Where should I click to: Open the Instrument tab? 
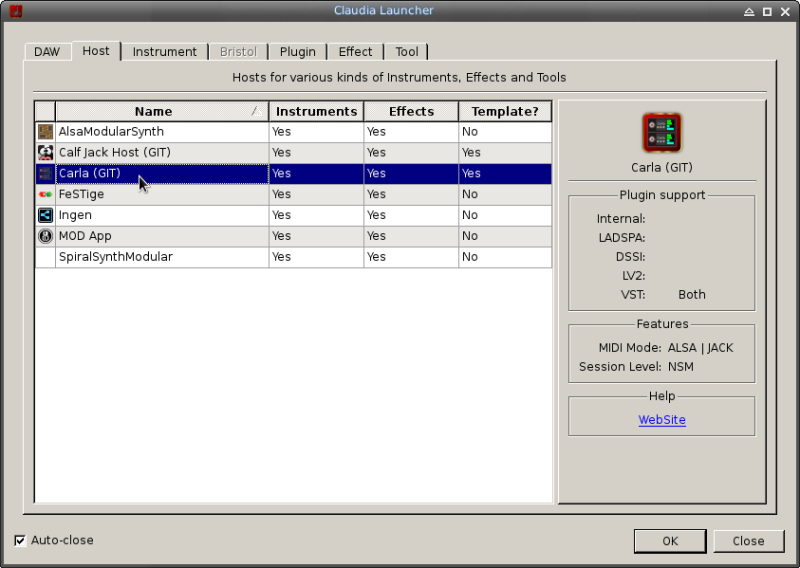coord(164,52)
